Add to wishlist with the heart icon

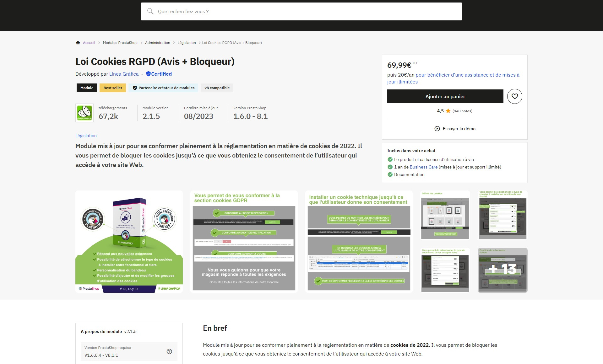coord(514,96)
